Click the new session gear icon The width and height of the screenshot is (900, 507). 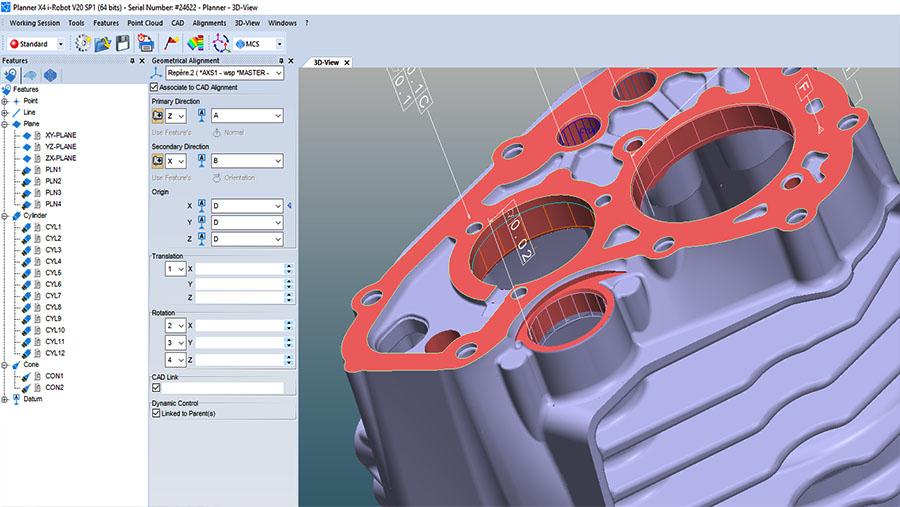(x=82, y=44)
